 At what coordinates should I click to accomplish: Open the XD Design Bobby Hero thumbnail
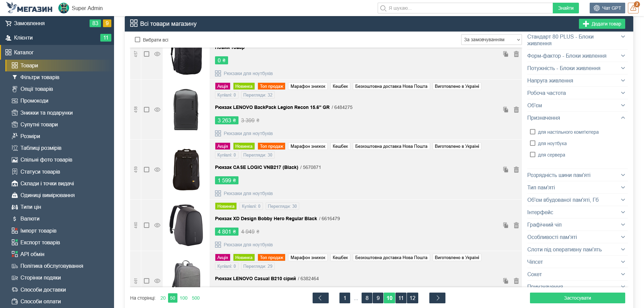(x=186, y=225)
